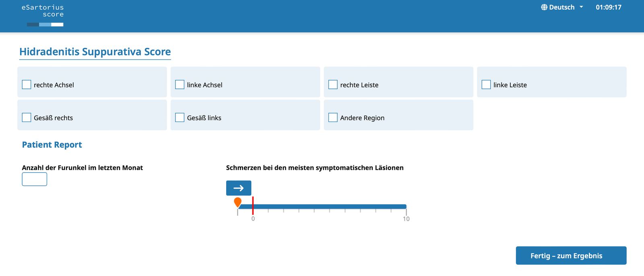
Task: Click the globe language icon
Action: click(544, 7)
